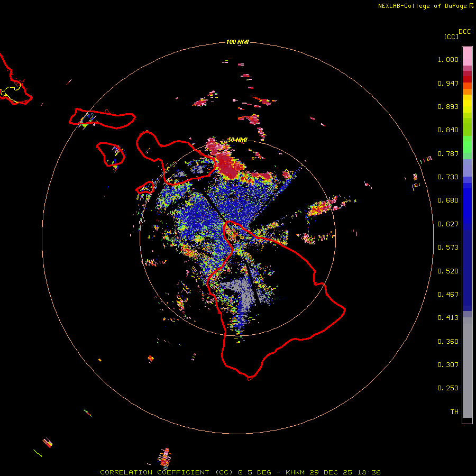Click the 0.733 scale value
This screenshot has width=476, height=476.
[x=448, y=177]
